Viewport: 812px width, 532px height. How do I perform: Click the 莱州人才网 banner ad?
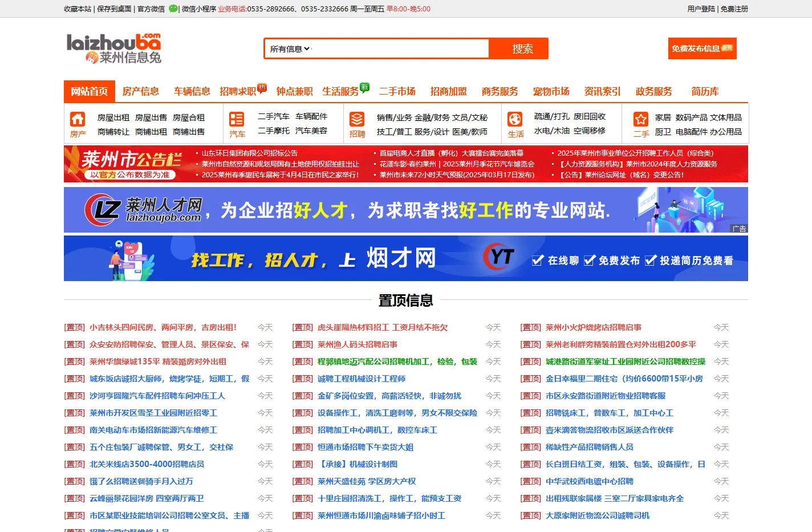click(406, 210)
